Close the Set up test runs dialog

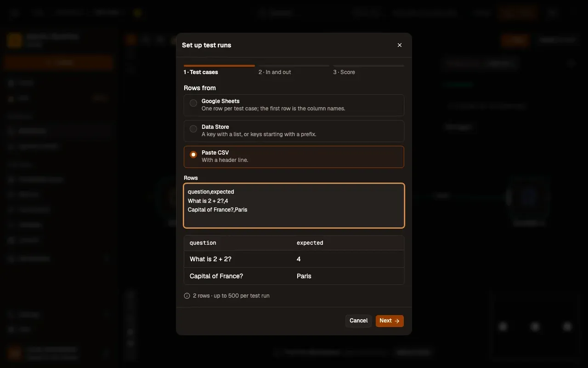click(x=400, y=45)
